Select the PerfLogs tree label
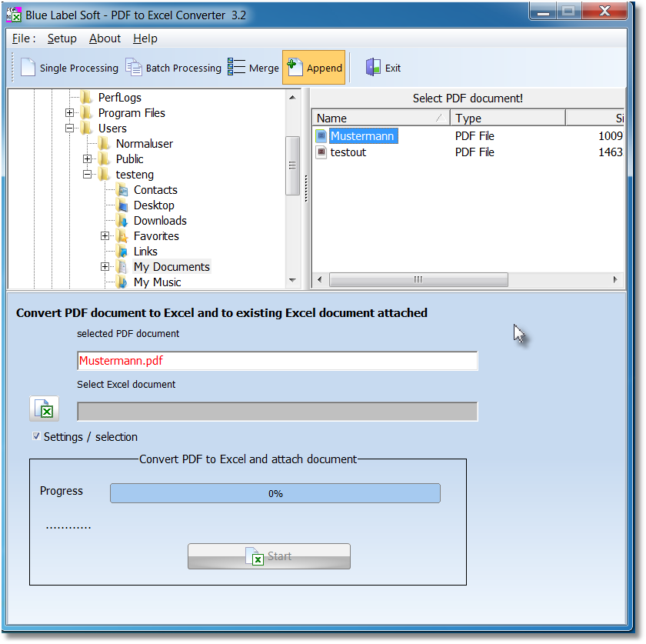The height and width of the screenshot is (644, 646). click(119, 97)
